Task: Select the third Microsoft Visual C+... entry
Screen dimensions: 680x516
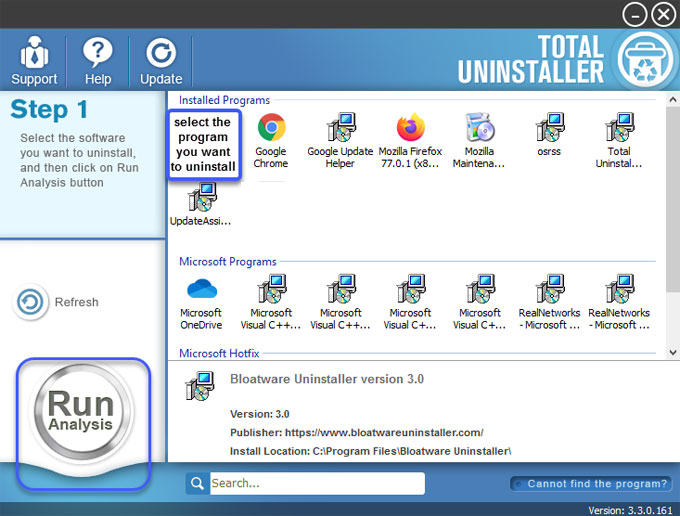Action: coord(410,302)
